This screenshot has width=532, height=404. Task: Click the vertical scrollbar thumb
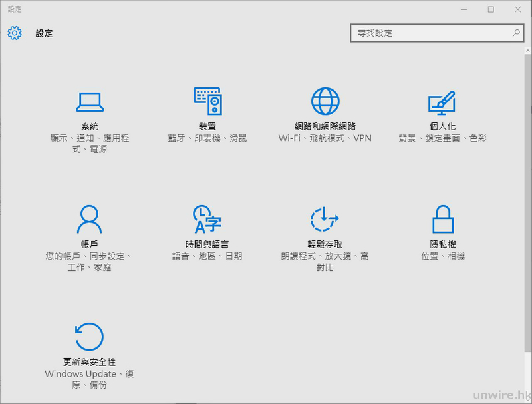[x=527, y=203]
